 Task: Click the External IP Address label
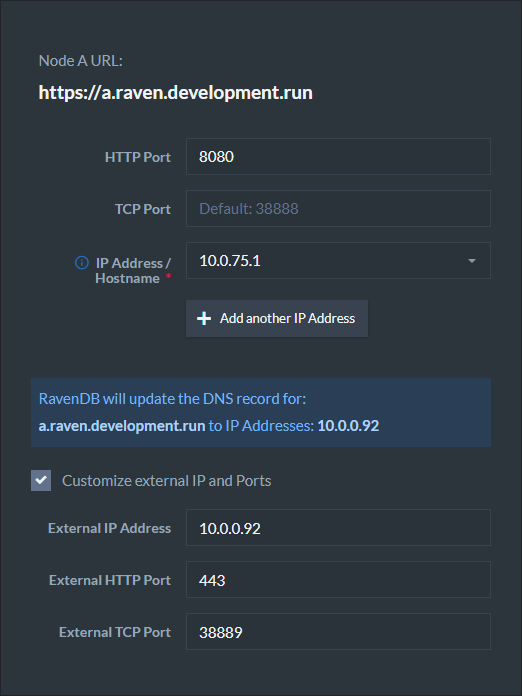pos(110,528)
